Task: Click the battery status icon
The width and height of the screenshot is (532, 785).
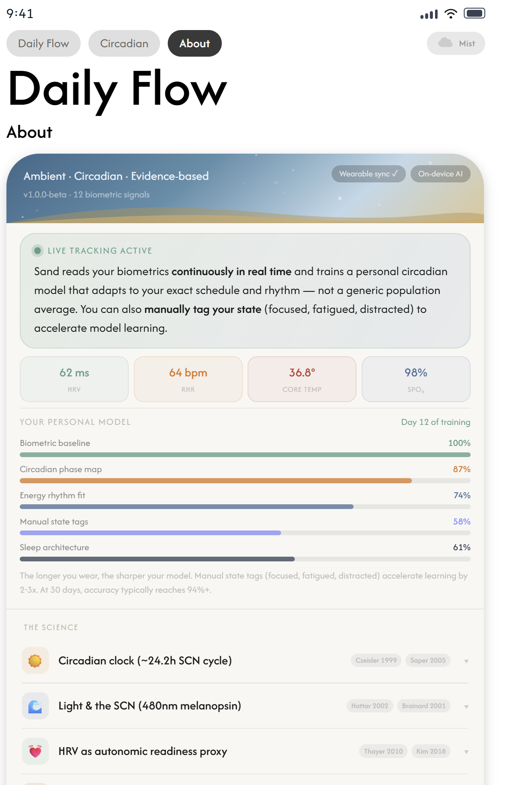Action: (x=475, y=13)
